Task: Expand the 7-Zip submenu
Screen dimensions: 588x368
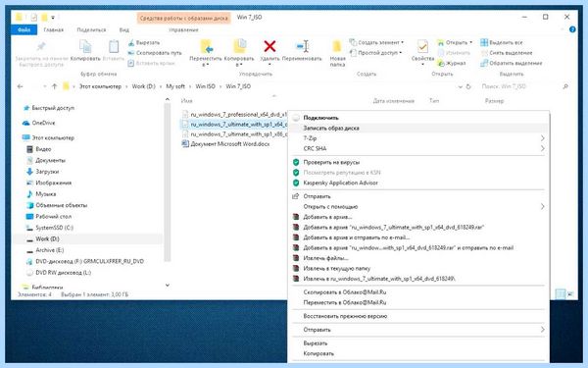Action: point(418,138)
